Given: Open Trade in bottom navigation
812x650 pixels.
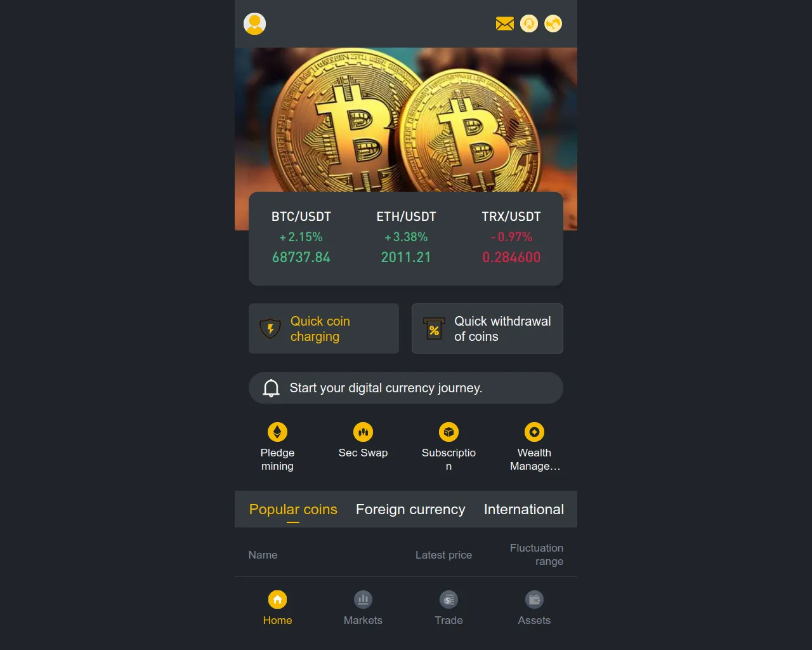Looking at the screenshot, I should click(x=449, y=608).
